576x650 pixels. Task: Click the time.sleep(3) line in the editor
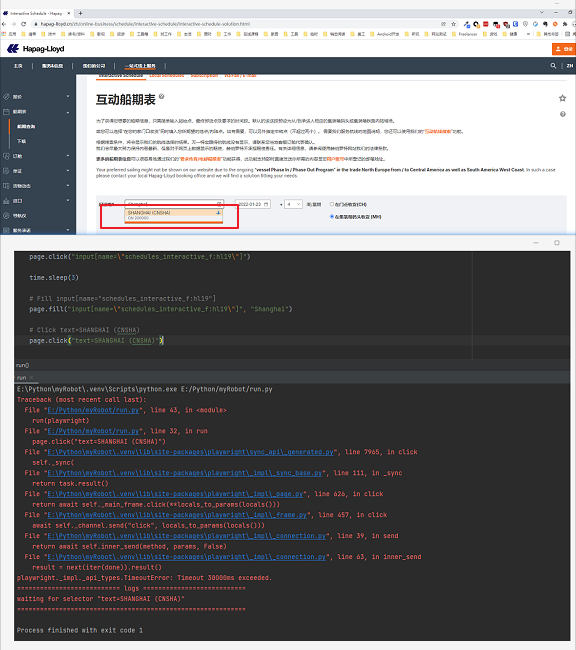pos(53,277)
